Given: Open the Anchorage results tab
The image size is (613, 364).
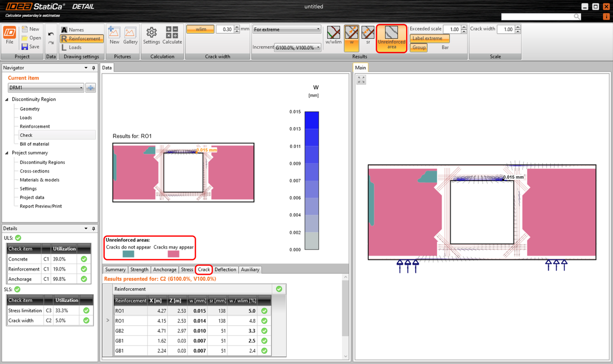Looking at the screenshot, I should 164,270.
